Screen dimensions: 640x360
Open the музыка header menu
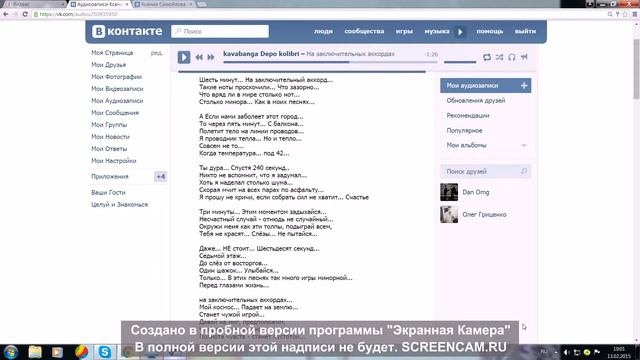(437, 31)
